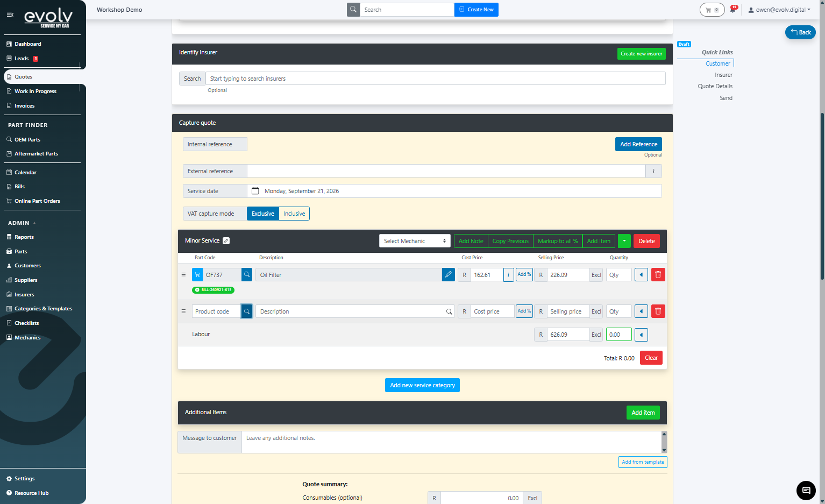
Task: Click the Back button
Action: (x=800, y=32)
